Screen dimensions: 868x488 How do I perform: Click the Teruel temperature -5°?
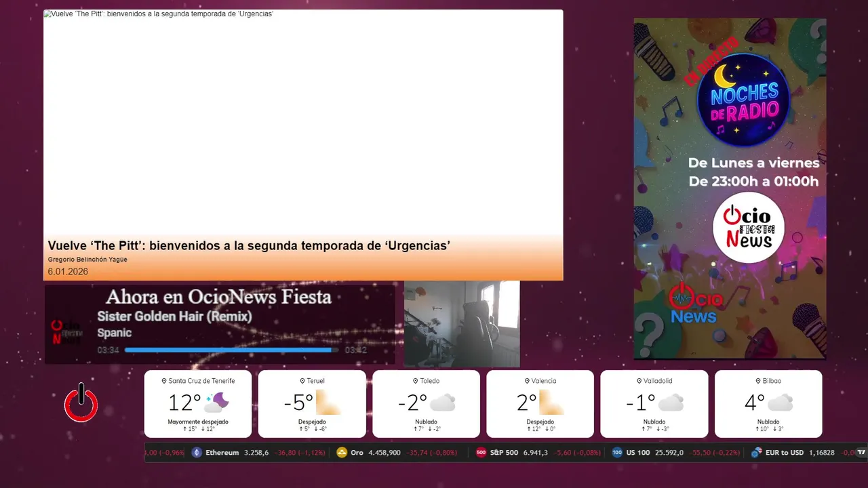pyautogui.click(x=298, y=403)
